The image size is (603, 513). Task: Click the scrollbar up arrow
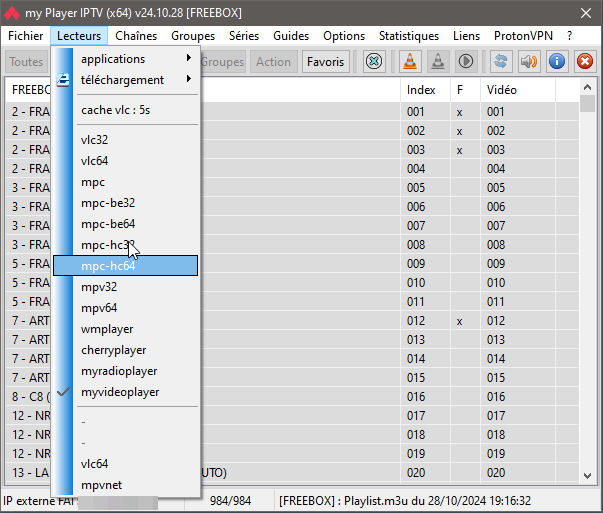587,87
